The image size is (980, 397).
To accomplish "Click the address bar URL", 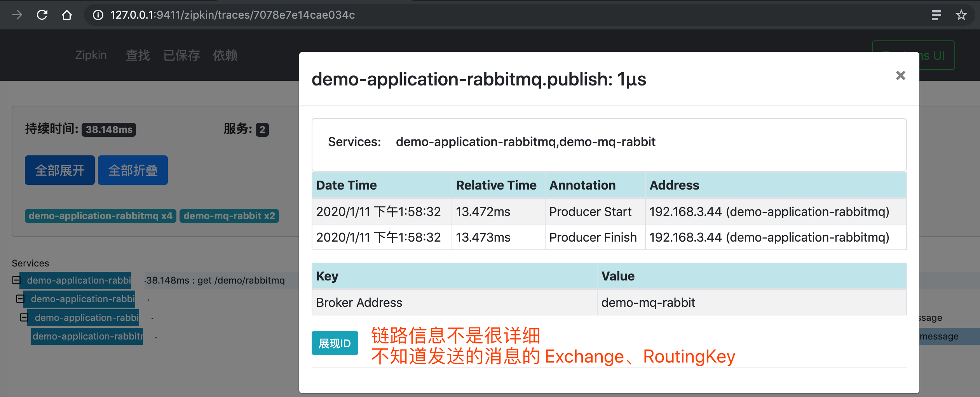I will 232,15.
